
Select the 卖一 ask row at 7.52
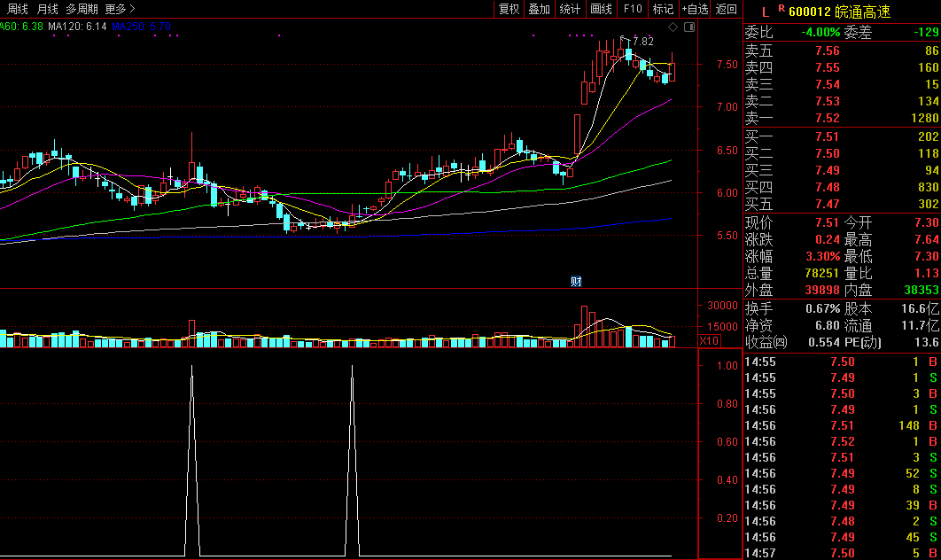pyautogui.click(x=842, y=118)
